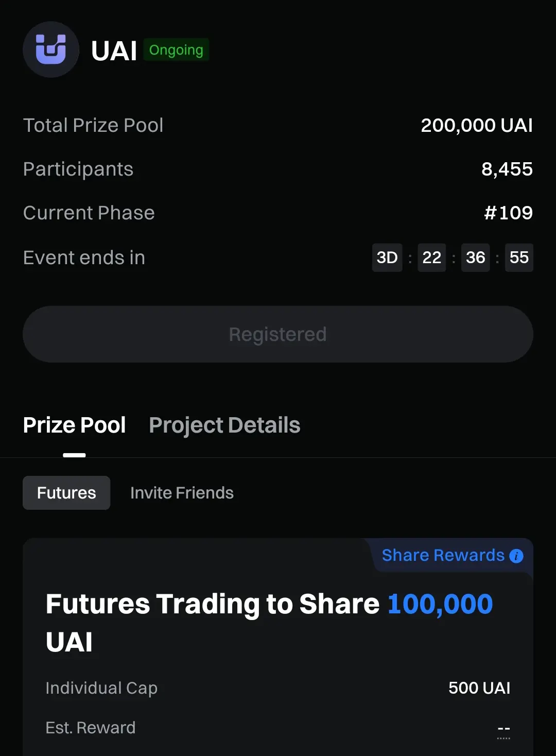This screenshot has width=556, height=756.
Task: Tap the UAI token logo icon
Action: coord(51,49)
